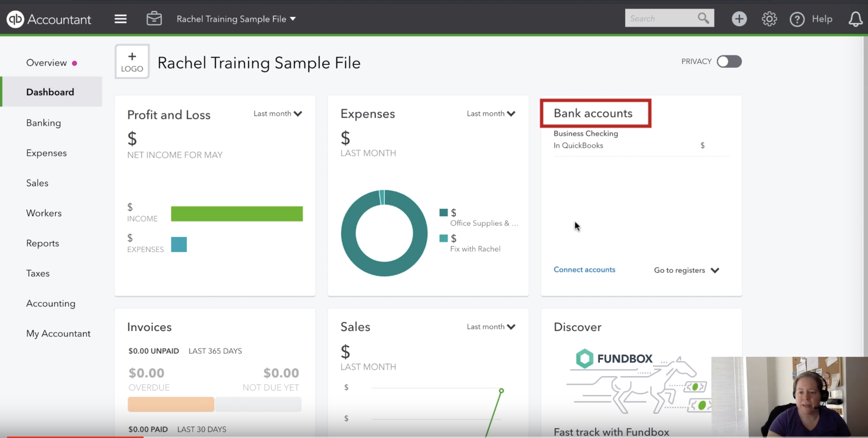Open the gear settings menu
This screenshot has height=438, width=868.
pos(769,19)
